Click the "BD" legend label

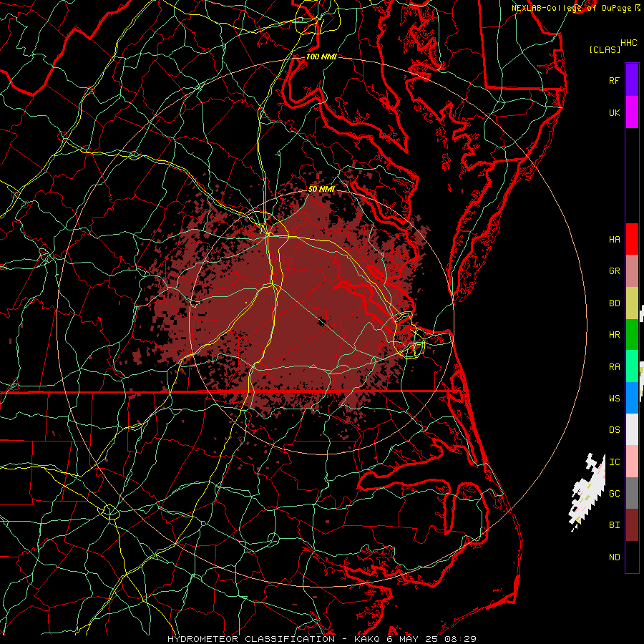tap(615, 303)
